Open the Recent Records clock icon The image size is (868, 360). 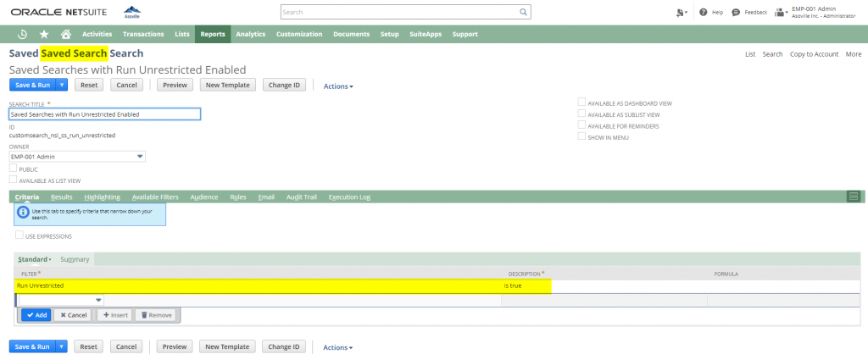pyautogui.click(x=23, y=34)
